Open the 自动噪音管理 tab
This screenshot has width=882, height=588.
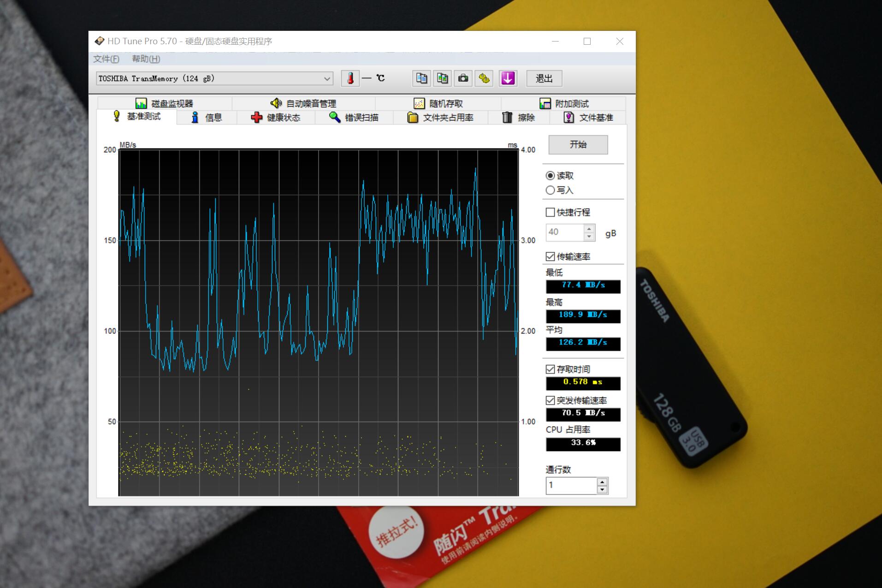[x=303, y=103]
